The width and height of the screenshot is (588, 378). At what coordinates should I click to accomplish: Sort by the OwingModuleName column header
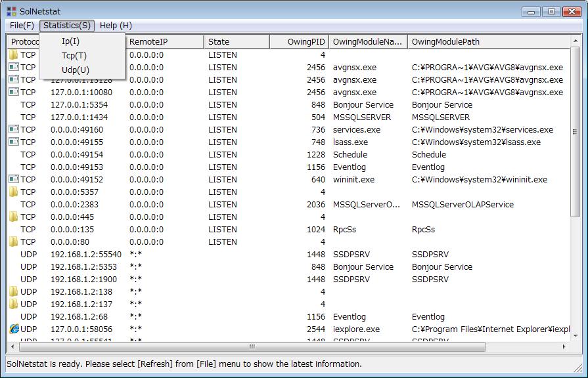368,41
